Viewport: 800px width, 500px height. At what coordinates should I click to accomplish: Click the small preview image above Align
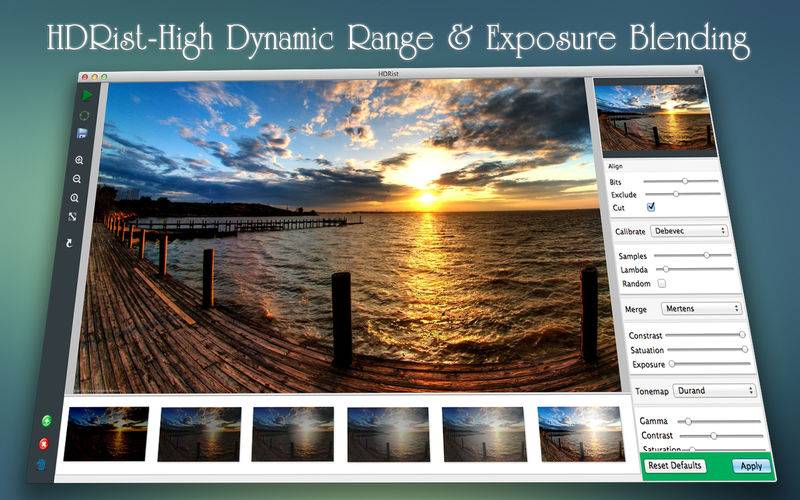click(x=656, y=118)
